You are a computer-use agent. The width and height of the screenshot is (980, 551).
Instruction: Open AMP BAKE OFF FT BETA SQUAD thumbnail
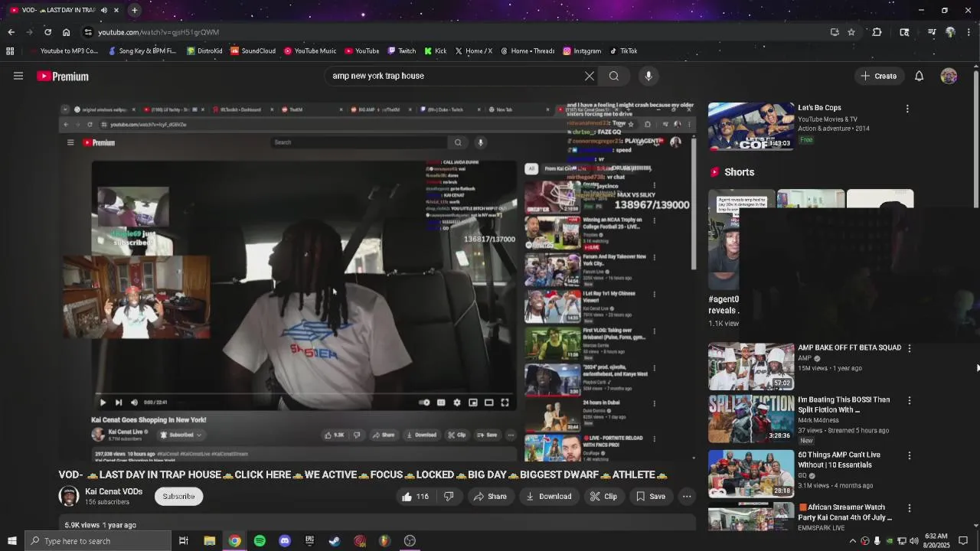[x=751, y=367]
